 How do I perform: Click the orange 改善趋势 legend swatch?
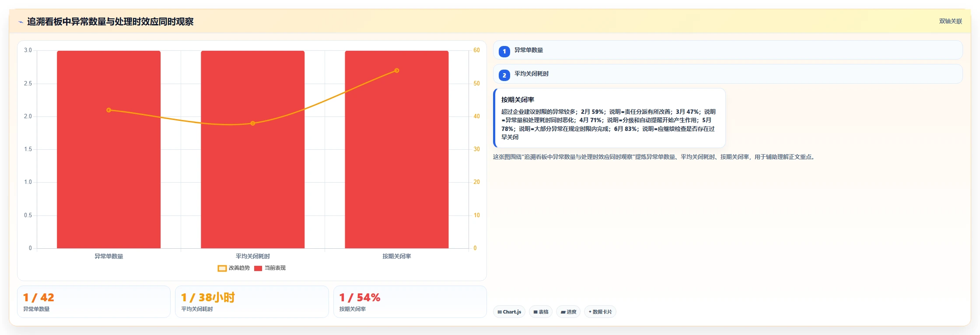coord(222,268)
